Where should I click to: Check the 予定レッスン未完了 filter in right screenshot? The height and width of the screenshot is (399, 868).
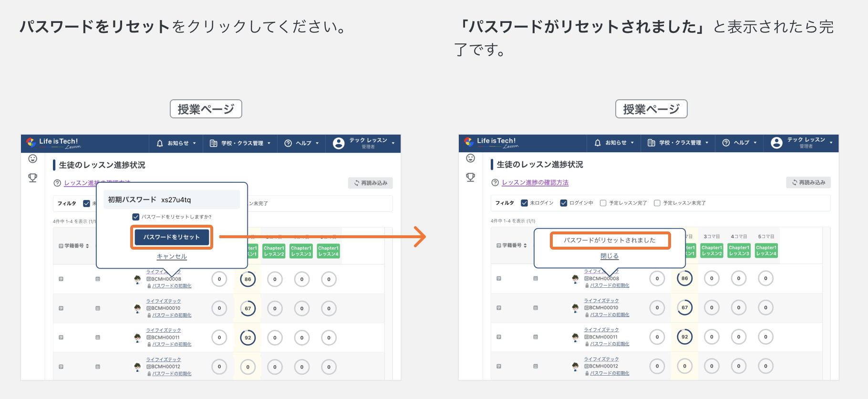coord(657,203)
